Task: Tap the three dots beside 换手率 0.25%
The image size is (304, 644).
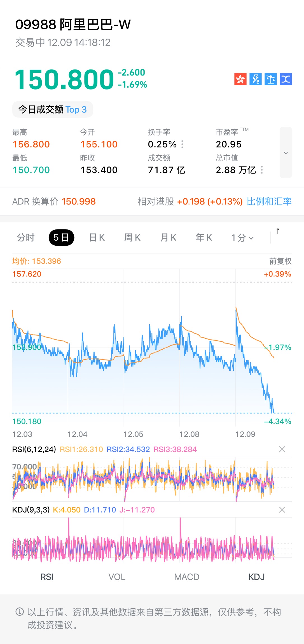Action: coord(183,144)
